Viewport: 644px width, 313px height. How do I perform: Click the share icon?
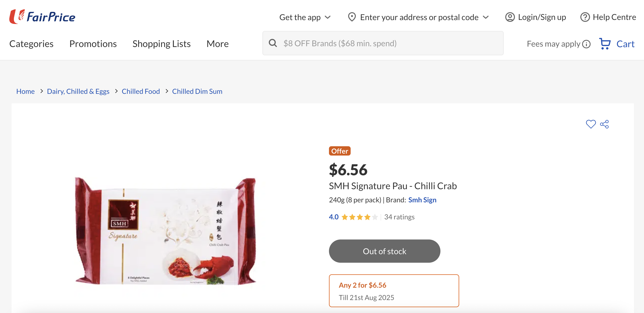pos(605,124)
